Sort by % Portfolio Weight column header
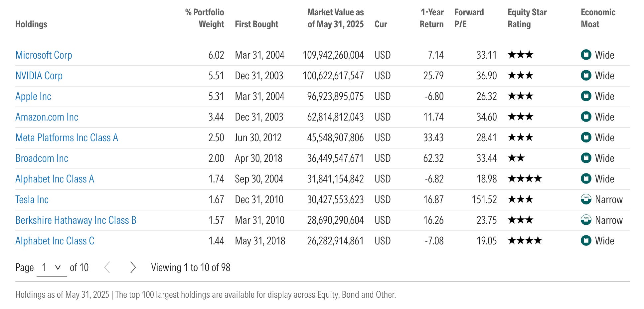644x309 pixels. click(x=205, y=18)
